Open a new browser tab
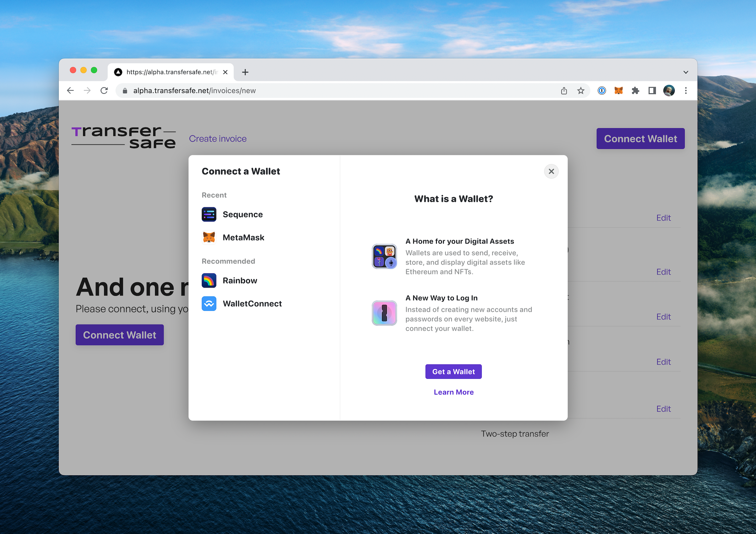Viewport: 756px width, 534px height. coord(245,72)
